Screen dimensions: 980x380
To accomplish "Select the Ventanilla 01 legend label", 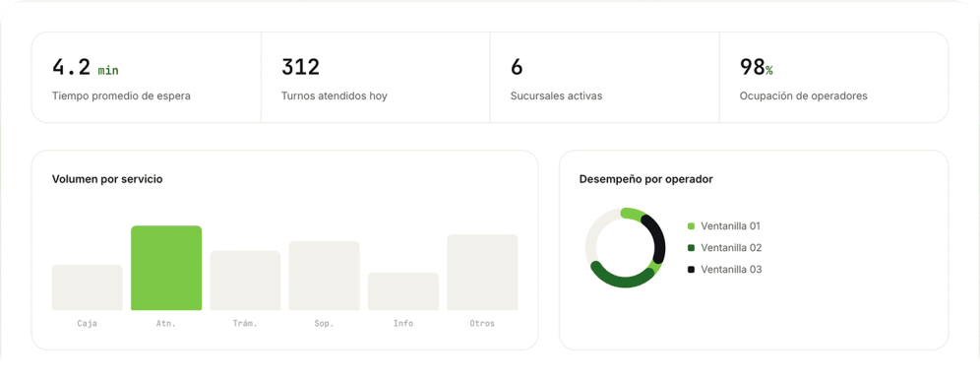I will 731,226.
